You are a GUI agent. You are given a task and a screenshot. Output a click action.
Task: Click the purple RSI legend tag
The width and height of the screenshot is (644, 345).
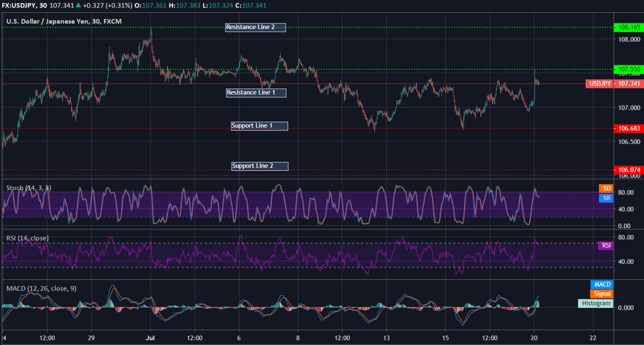pos(606,246)
